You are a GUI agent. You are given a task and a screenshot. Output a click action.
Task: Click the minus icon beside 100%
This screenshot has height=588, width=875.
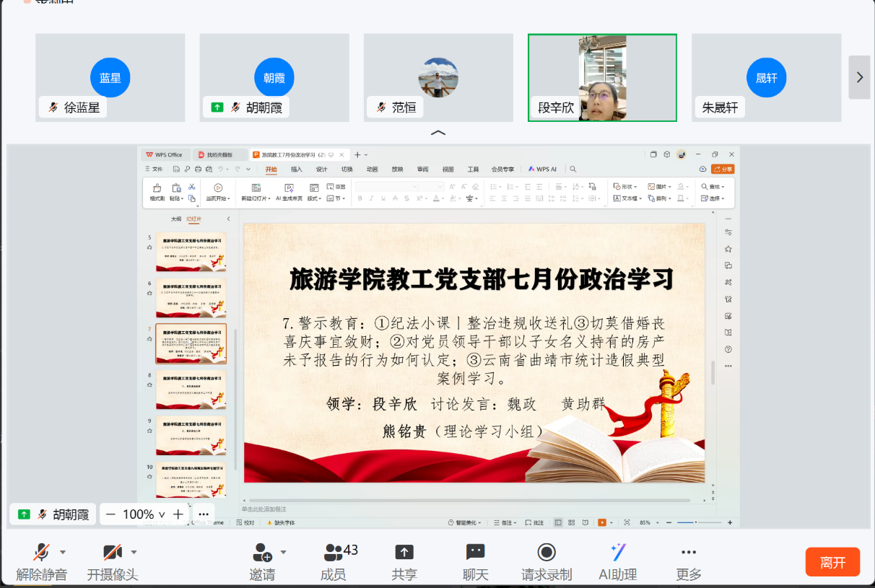pyautogui.click(x=110, y=514)
